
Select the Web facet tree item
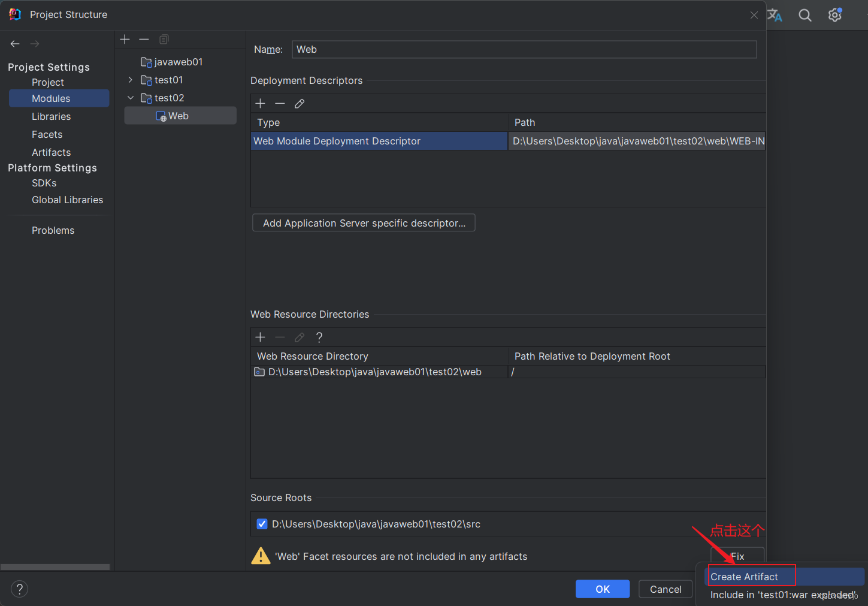click(180, 116)
